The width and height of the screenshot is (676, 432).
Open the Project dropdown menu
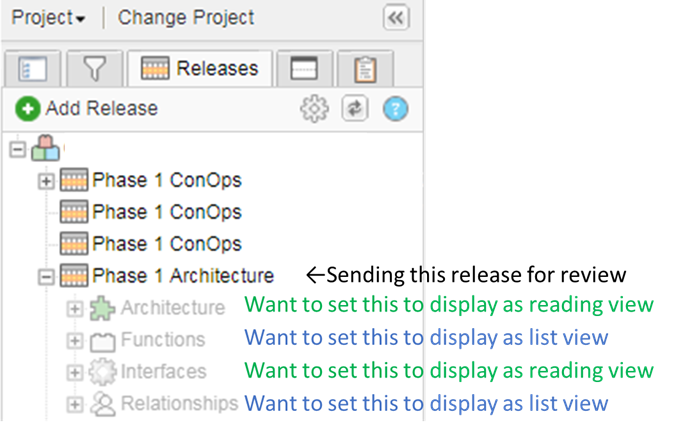click(48, 18)
